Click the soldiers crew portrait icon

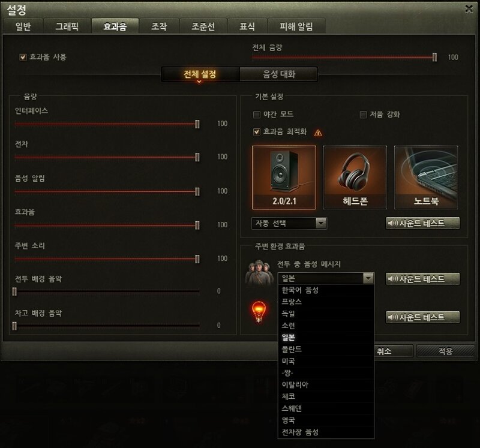[259, 272]
